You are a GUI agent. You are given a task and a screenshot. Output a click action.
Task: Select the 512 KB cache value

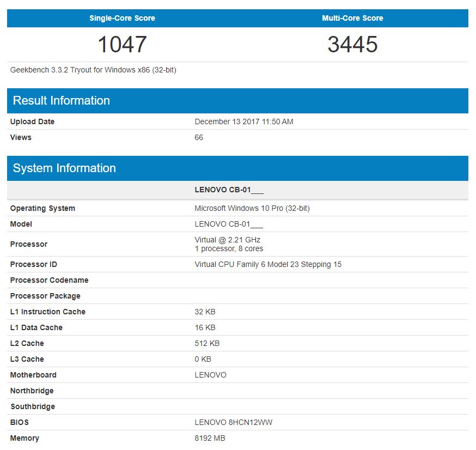coord(207,343)
